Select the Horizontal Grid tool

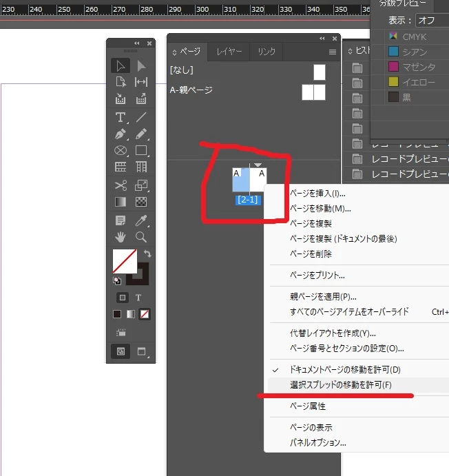[121, 167]
